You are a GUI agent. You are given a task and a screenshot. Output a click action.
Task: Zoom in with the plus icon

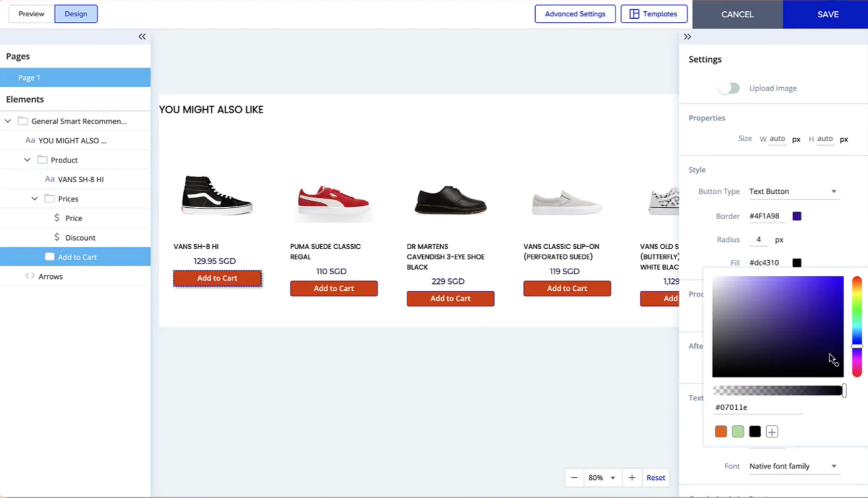point(632,478)
